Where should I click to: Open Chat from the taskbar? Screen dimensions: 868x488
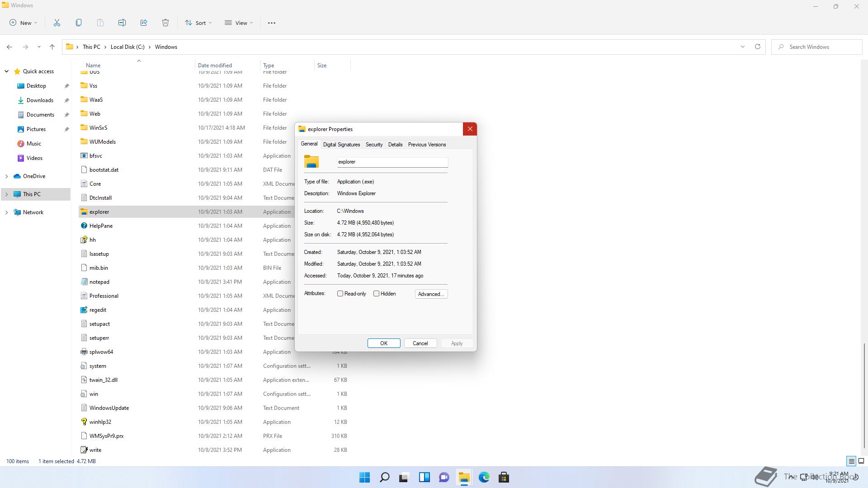click(444, 477)
